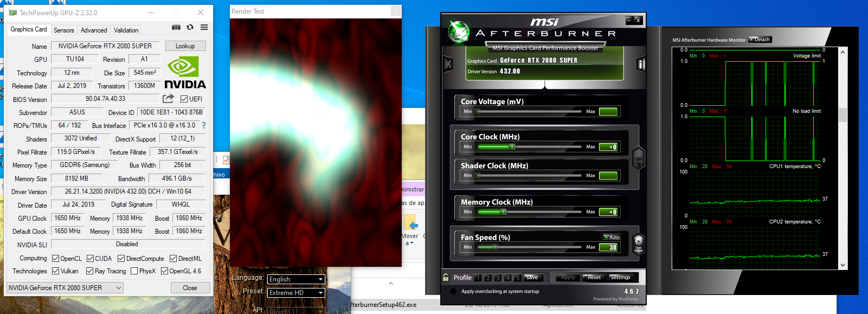Click the GPU-Z title bar app icon

point(12,12)
